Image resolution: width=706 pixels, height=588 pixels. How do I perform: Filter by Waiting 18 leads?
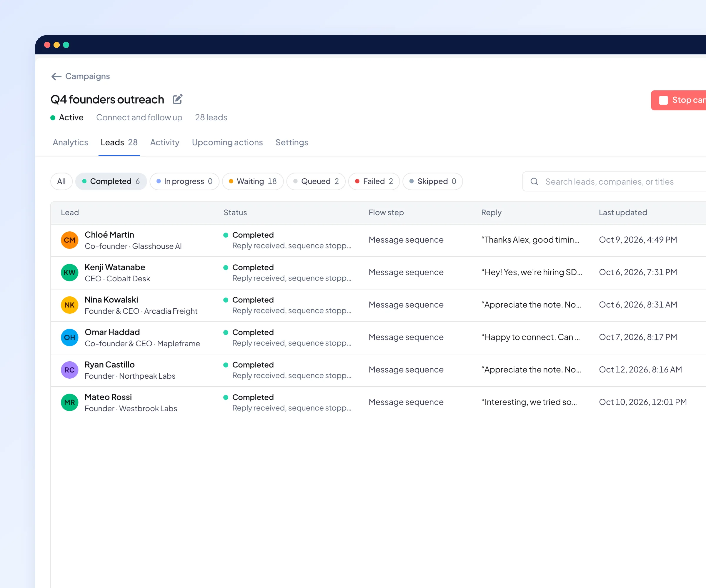(253, 181)
